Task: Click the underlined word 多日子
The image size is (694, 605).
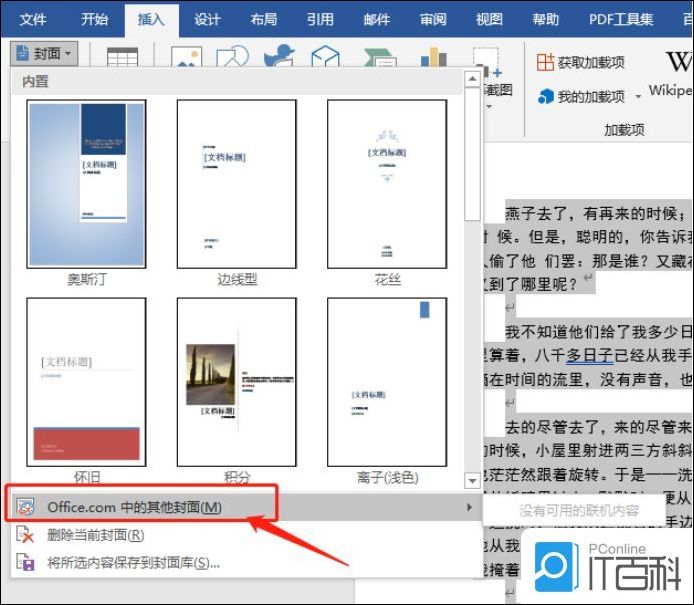Action: 590,355
